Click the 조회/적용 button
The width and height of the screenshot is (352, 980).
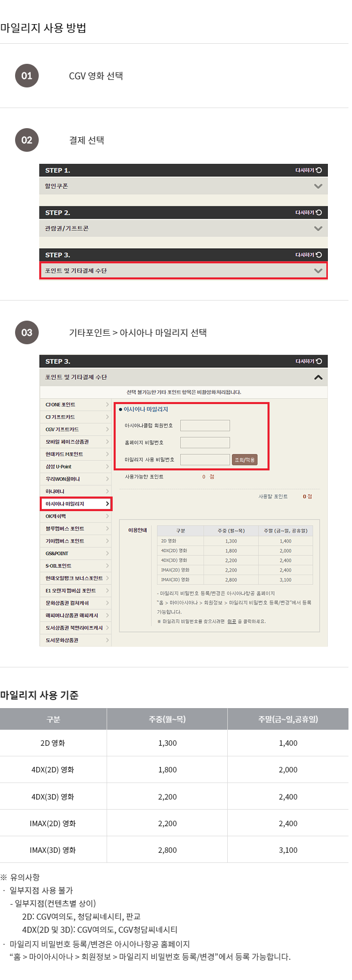pyautogui.click(x=245, y=460)
